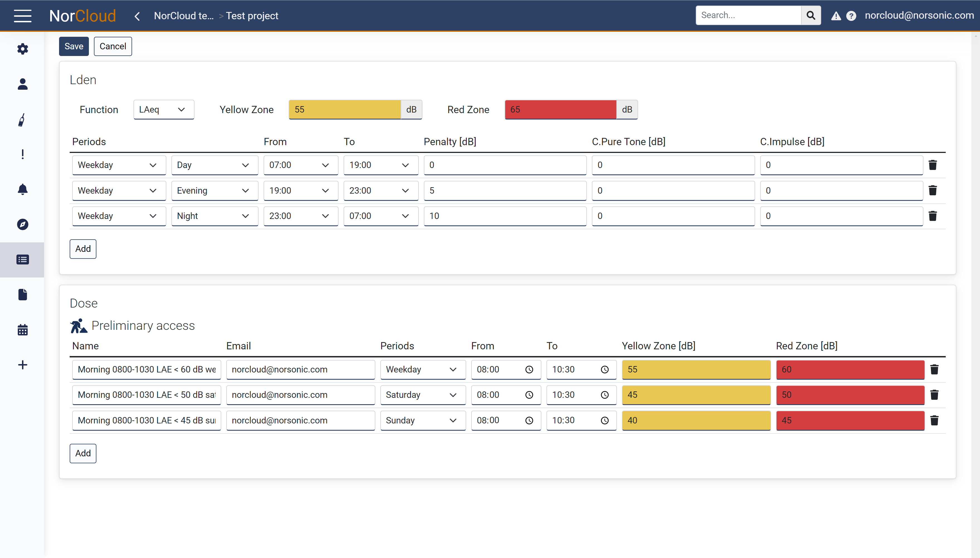The height and width of the screenshot is (558, 980).
Task: Click the Red Zone 60 Weekday field
Action: [850, 369]
